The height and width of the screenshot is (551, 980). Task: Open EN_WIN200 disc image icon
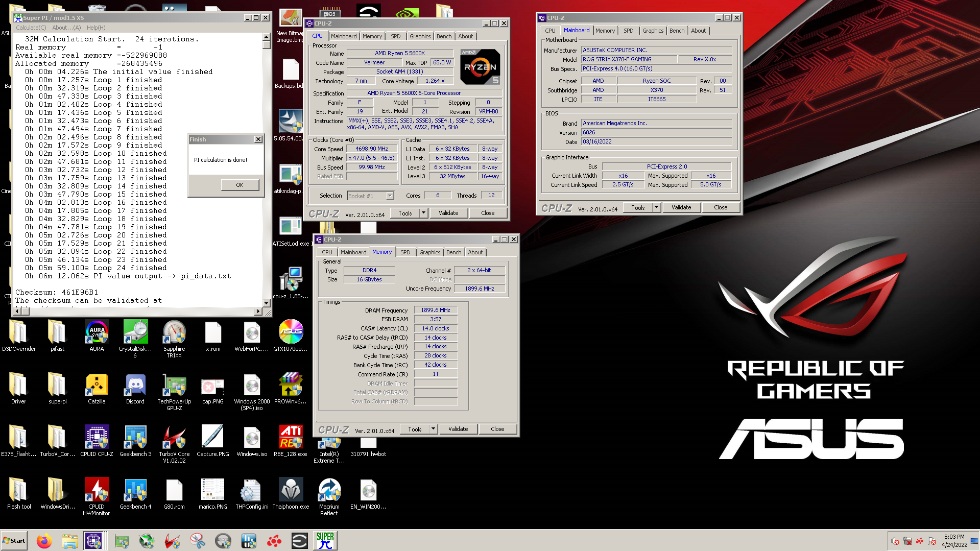[368, 494]
